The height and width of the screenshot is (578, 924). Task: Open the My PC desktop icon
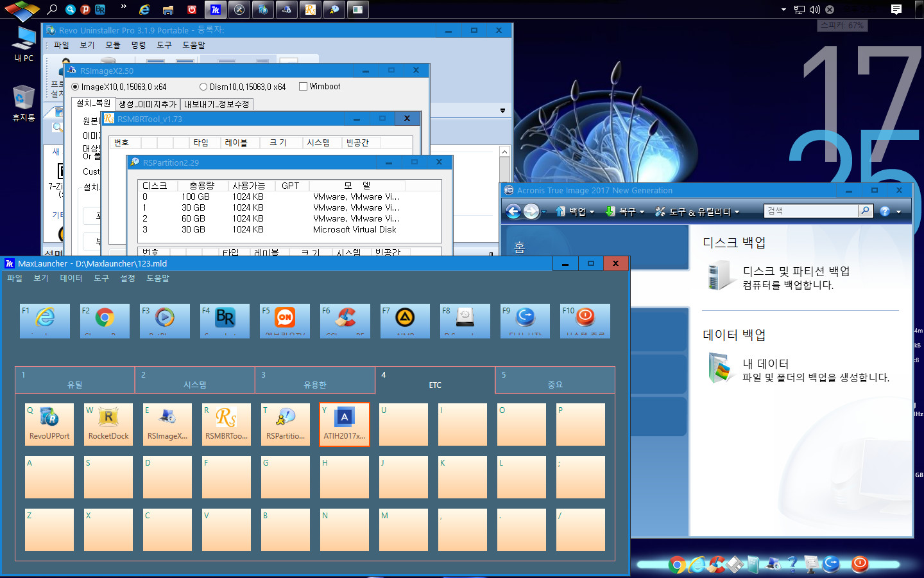coord(24,44)
